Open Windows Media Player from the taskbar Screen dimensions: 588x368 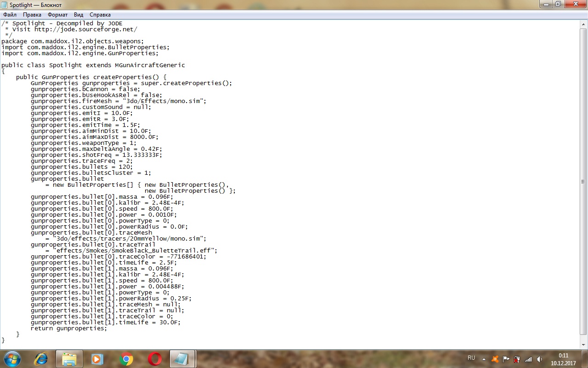click(x=97, y=359)
